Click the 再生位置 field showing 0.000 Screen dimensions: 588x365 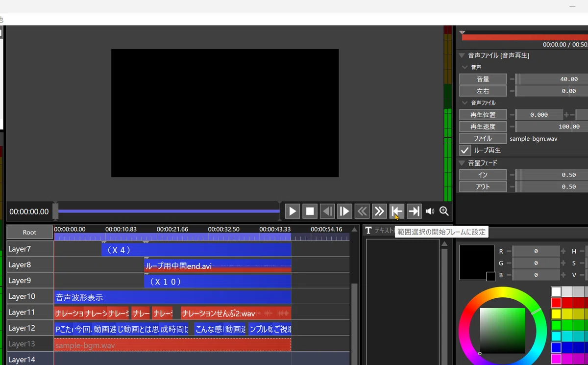tap(539, 114)
